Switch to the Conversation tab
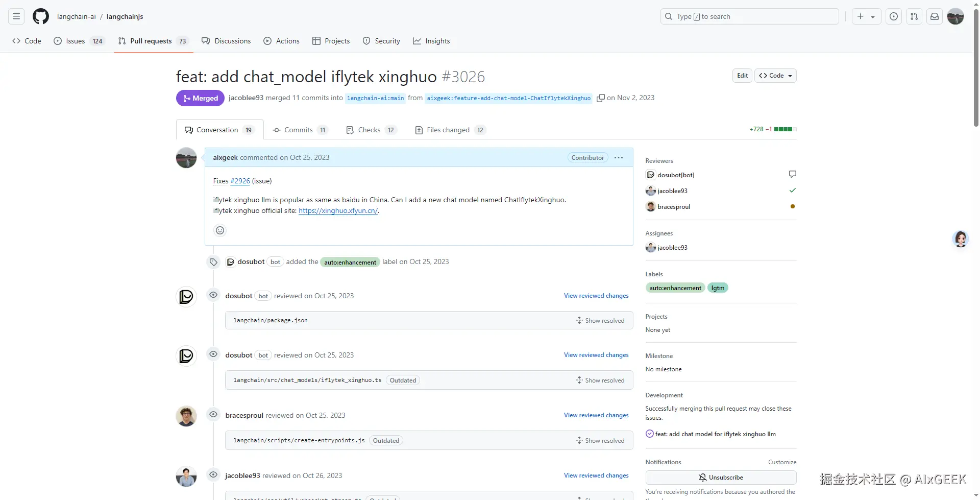Viewport: 980px width, 500px height. click(219, 130)
